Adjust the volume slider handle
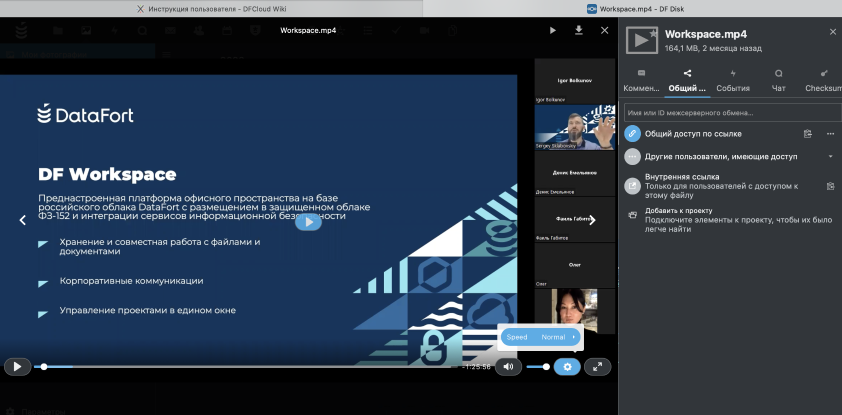Viewport: 842px width, 415px height. (x=546, y=367)
